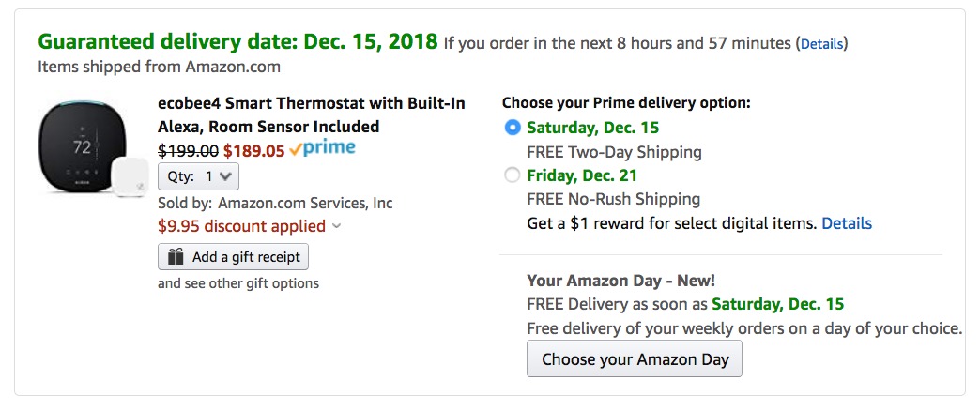Screen dimensions: 980x411
Task: Click the Qty dropdown arrow
Action: (x=225, y=176)
